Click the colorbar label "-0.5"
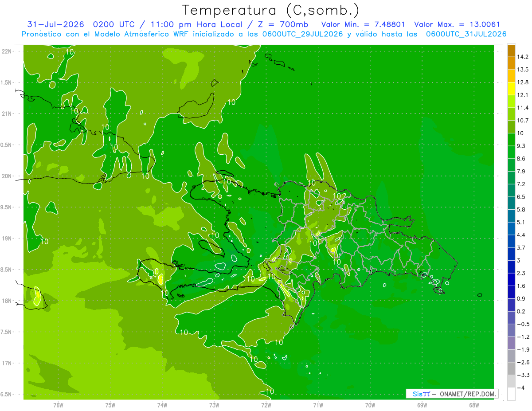Screen dimensions: 532x411 tap(523, 324)
